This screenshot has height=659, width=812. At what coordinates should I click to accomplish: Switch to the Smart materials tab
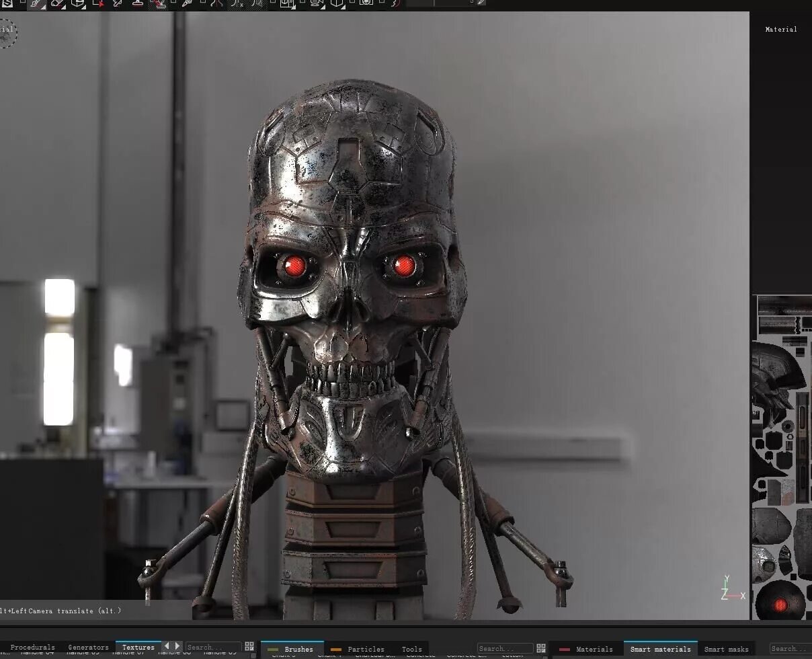(660, 649)
